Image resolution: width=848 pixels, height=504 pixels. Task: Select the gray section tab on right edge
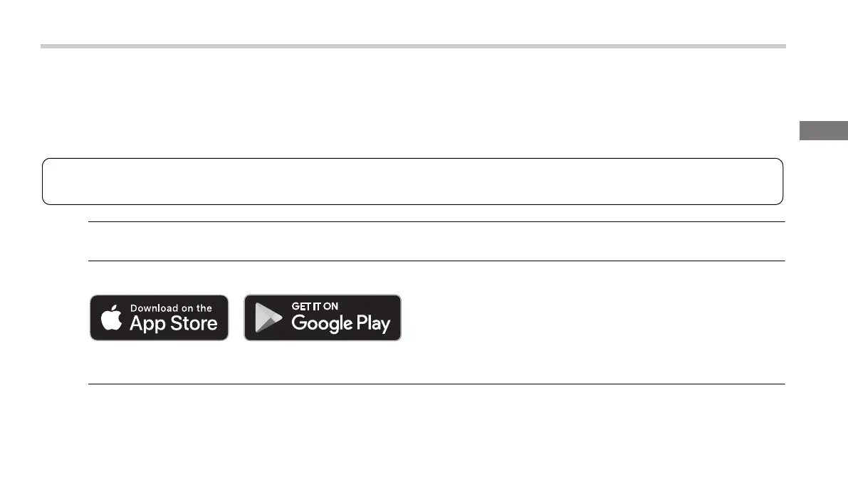[824, 131]
